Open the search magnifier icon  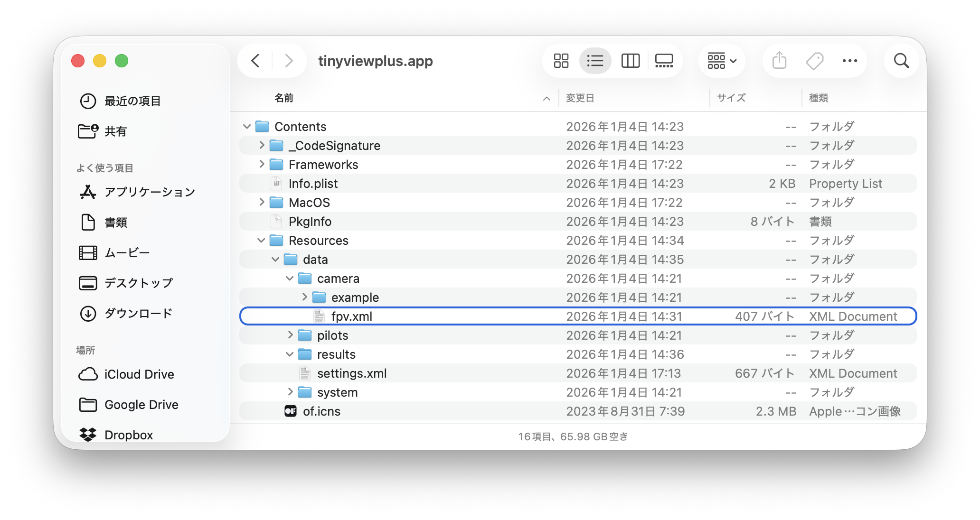click(x=901, y=61)
